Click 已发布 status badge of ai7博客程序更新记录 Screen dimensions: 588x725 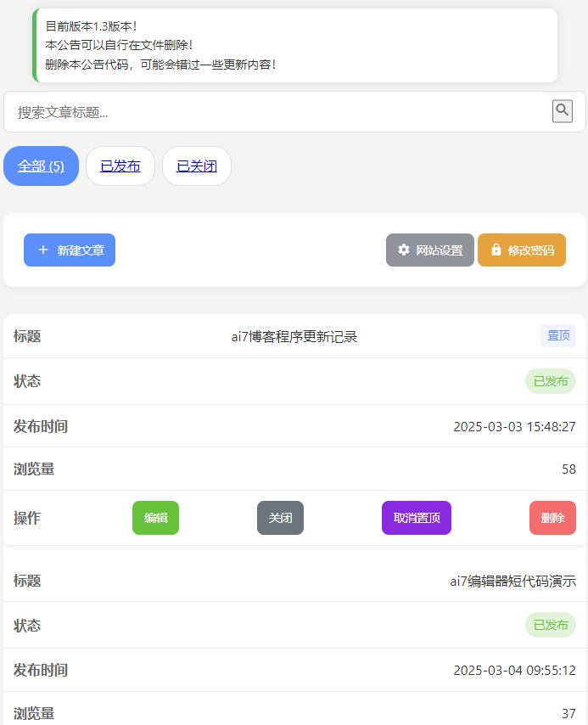tap(551, 382)
